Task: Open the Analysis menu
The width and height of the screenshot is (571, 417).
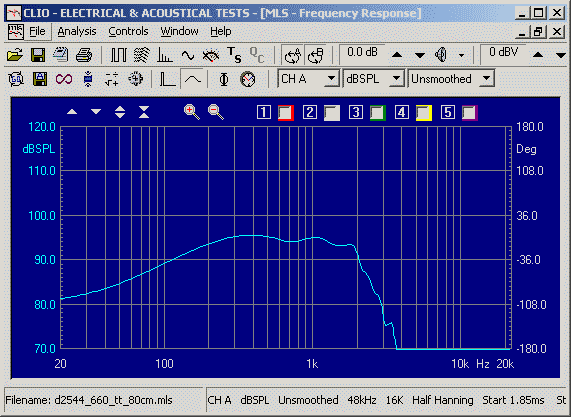Action: [77, 32]
